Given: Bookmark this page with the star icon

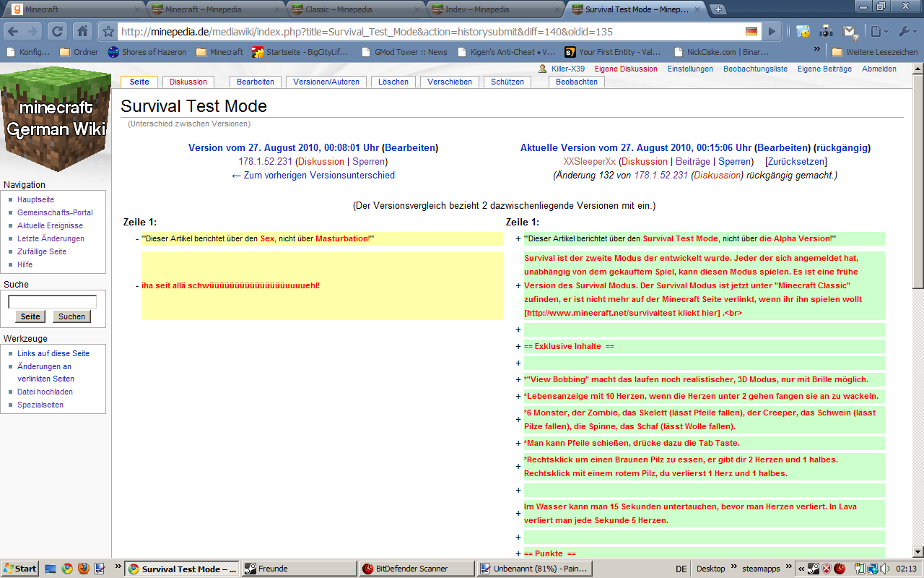Looking at the screenshot, I should [108, 32].
